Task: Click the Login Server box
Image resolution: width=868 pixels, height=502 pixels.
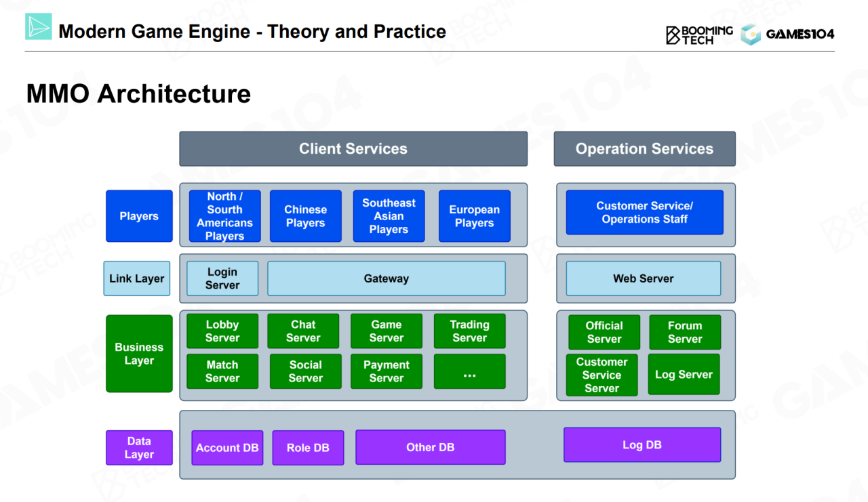Action: coord(222,278)
